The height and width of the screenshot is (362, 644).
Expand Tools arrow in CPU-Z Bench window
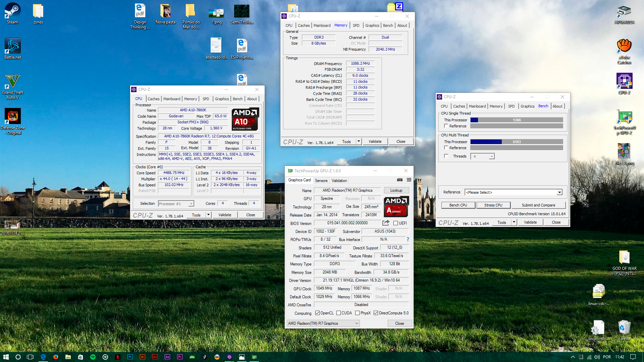tap(514, 222)
